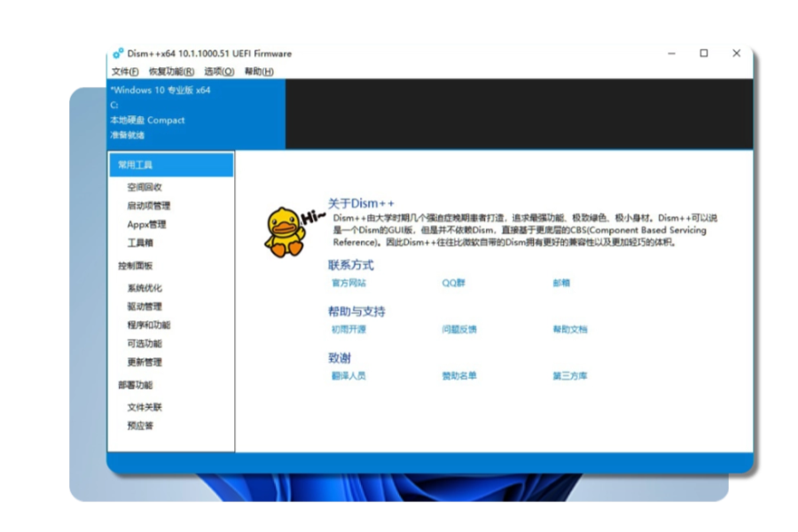Open 更新管理 in the sidebar
The image size is (798, 532).
point(145,362)
